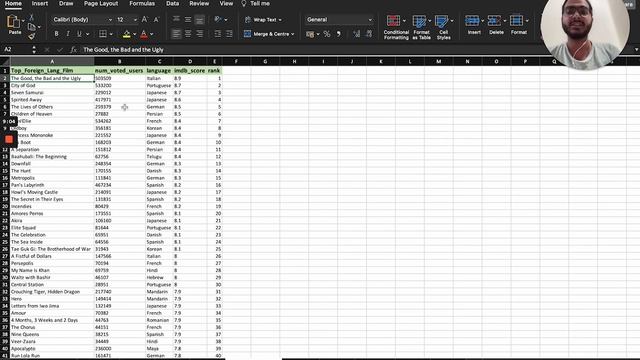The image size is (640, 360).
Task: Increase font size with large A
Action: pos(145,20)
